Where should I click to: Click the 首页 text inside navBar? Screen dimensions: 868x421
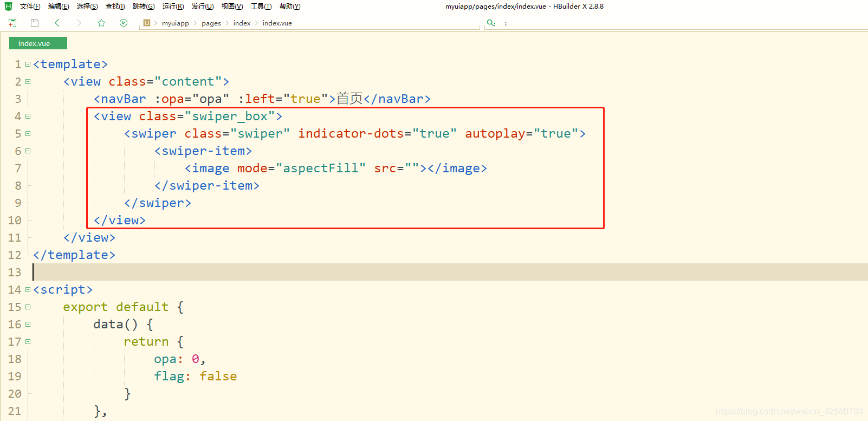[x=349, y=99]
